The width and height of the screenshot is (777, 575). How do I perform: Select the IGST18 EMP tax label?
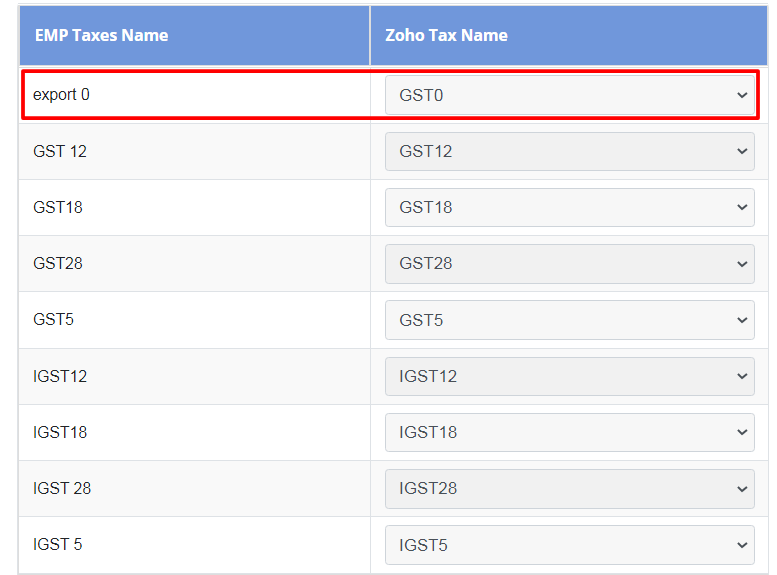click(x=59, y=432)
